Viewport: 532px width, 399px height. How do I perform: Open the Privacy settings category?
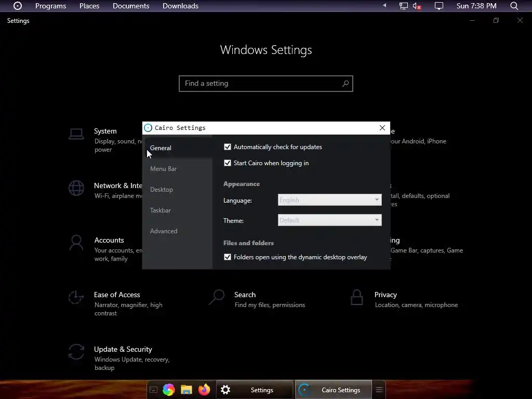tap(404, 299)
